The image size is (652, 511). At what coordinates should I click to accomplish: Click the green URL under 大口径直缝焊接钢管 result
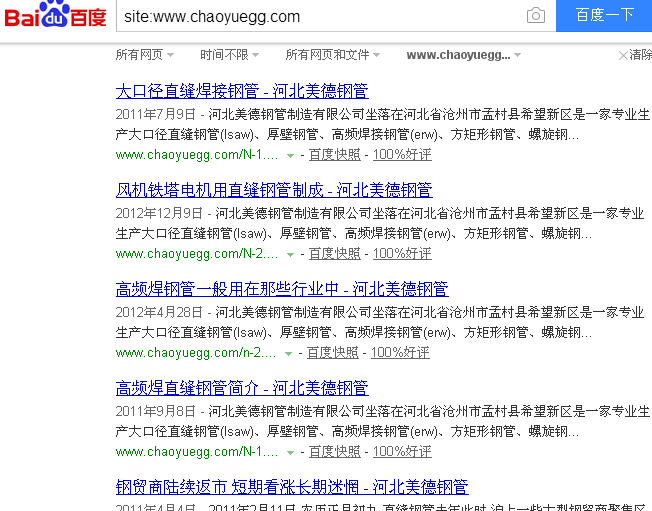click(197, 155)
